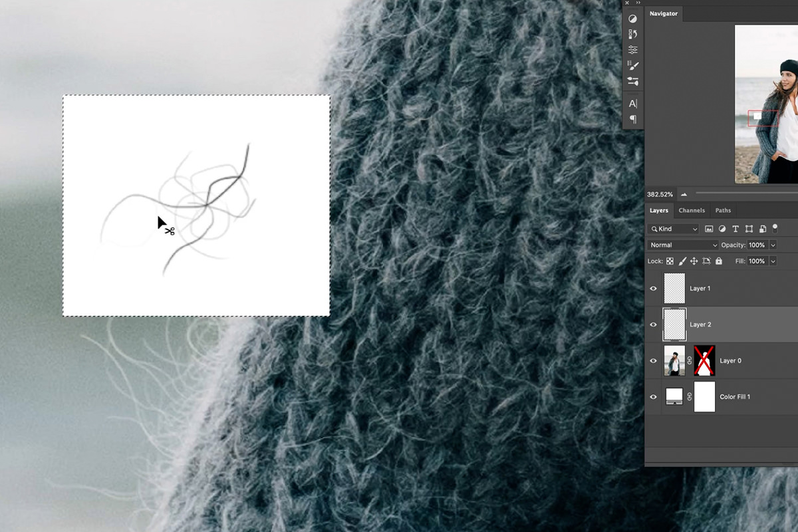Hide the Layer 1 layer
Screen dimensions: 798x532
[653, 288]
